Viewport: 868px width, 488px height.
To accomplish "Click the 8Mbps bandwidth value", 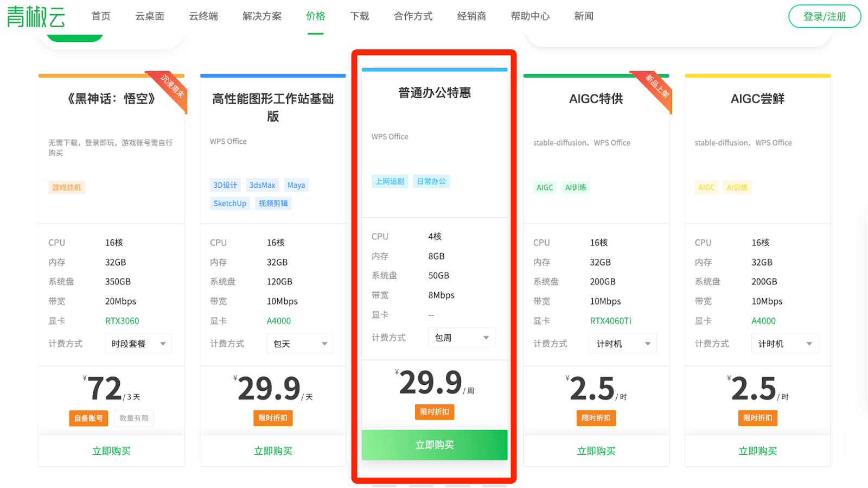I will (x=442, y=295).
